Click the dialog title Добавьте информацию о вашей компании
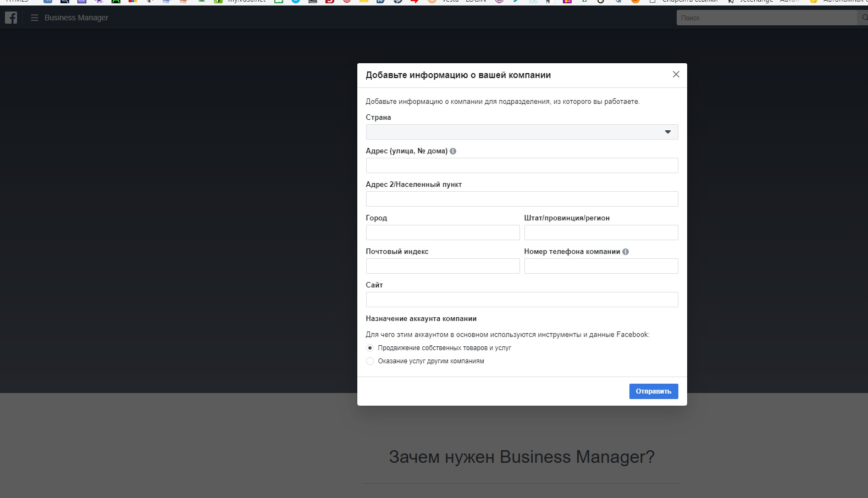 [x=458, y=75]
